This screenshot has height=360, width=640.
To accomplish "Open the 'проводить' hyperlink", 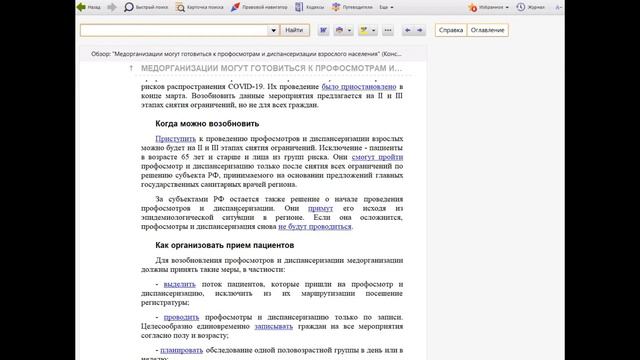I will (181, 317).
